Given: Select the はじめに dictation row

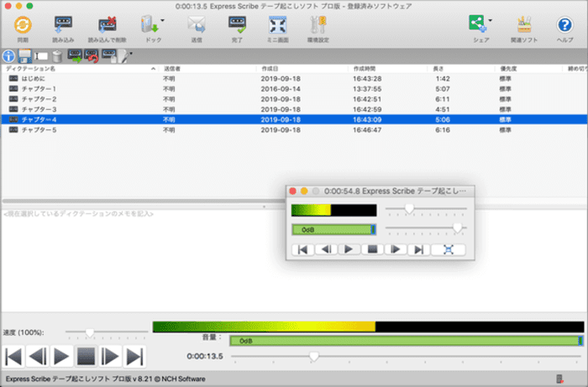Looking at the screenshot, I should pyautogui.click(x=294, y=79).
